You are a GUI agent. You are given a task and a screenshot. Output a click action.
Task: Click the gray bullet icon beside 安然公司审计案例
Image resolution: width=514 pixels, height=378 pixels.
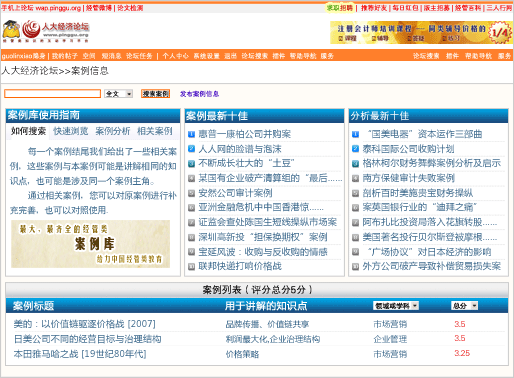tap(191, 193)
